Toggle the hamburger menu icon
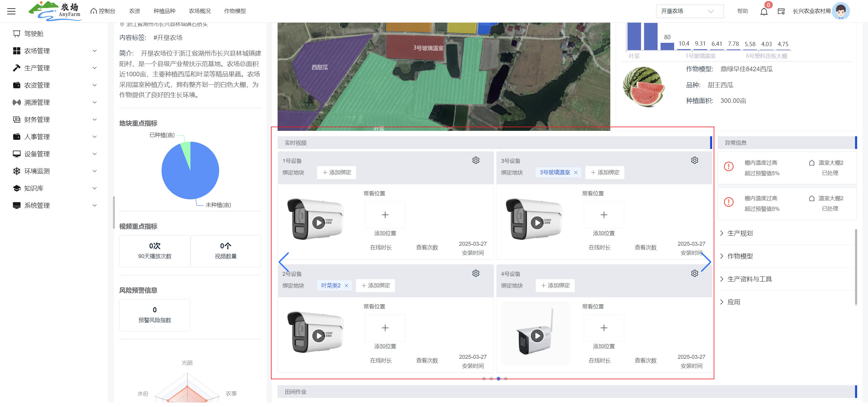The height and width of the screenshot is (407, 868). 11,11
